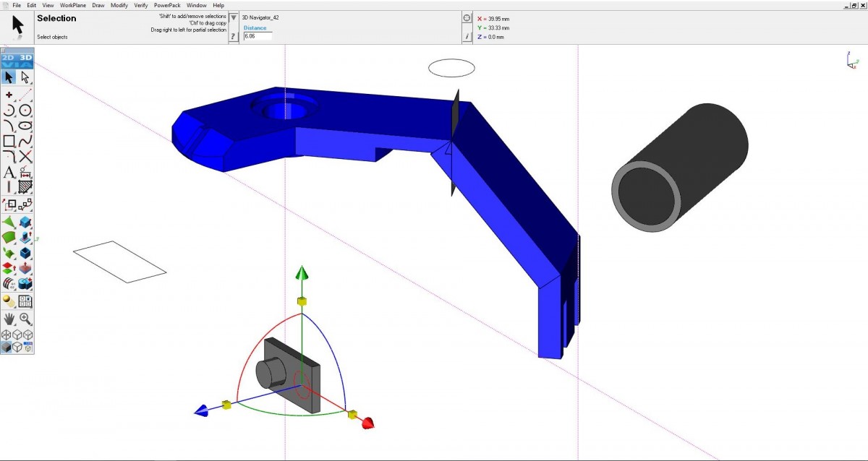The height and width of the screenshot is (461, 868).
Task: Open the Modify menu
Action: click(x=119, y=5)
